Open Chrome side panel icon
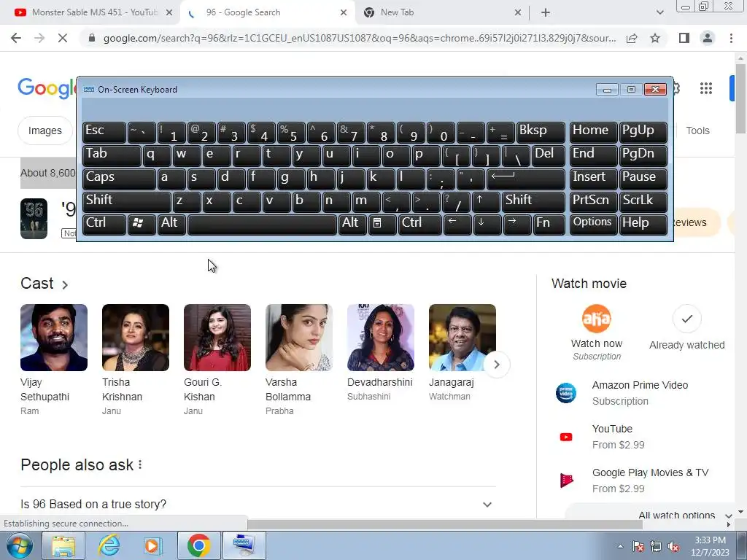This screenshot has width=747, height=560. (684, 38)
